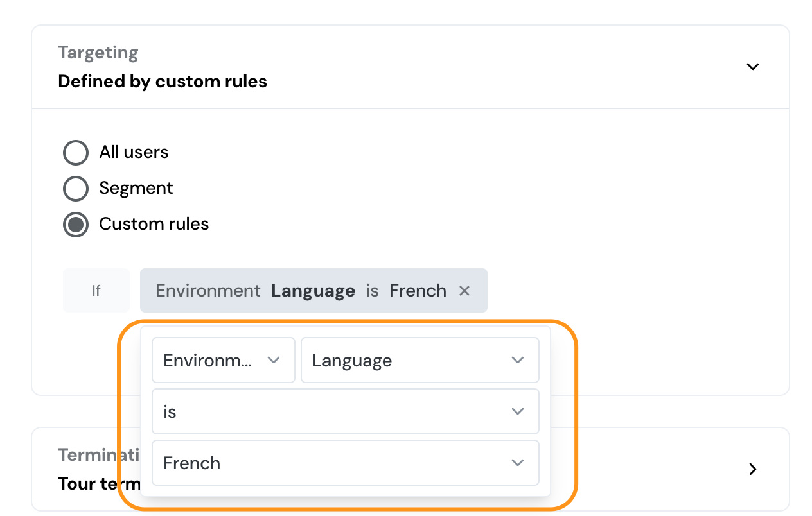Click the chevron arrow in the Environment dropdown
Image resolution: width=812 pixels, height=516 pixels.
point(274,361)
